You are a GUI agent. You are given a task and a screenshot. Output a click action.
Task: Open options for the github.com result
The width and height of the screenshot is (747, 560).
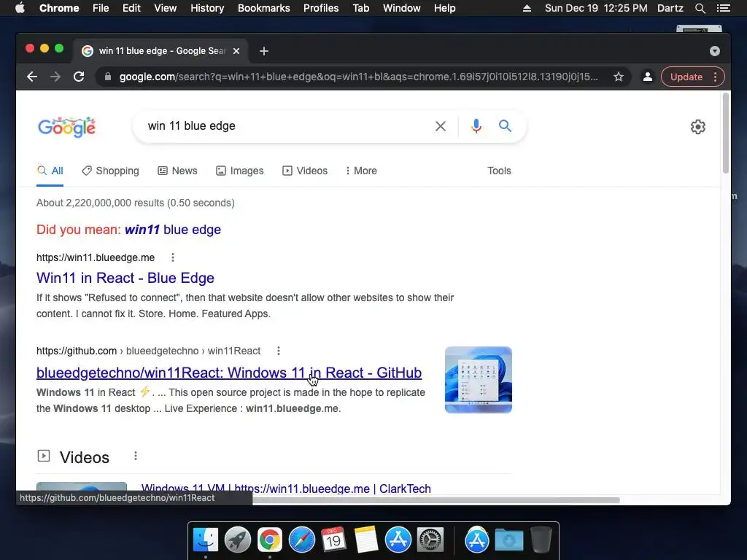click(279, 351)
